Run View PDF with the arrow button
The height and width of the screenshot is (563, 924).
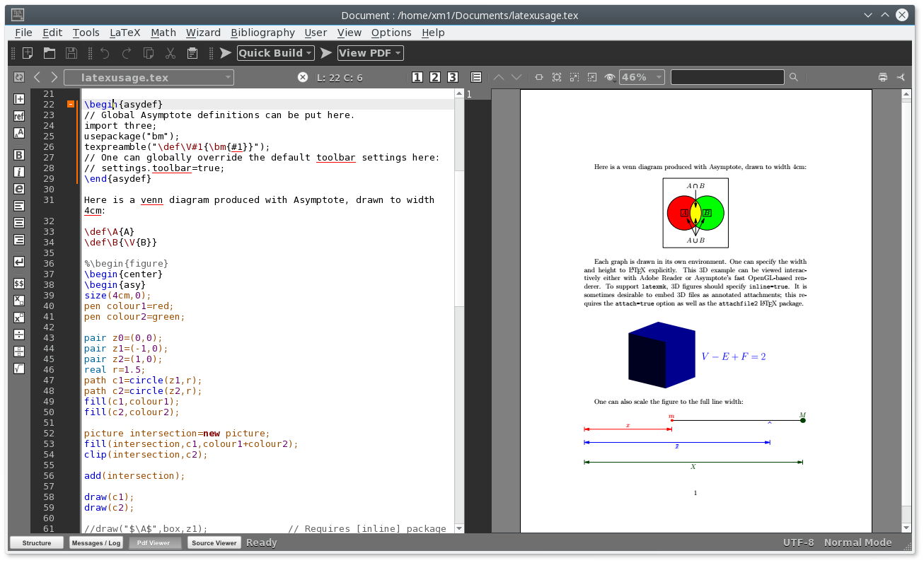click(x=326, y=53)
